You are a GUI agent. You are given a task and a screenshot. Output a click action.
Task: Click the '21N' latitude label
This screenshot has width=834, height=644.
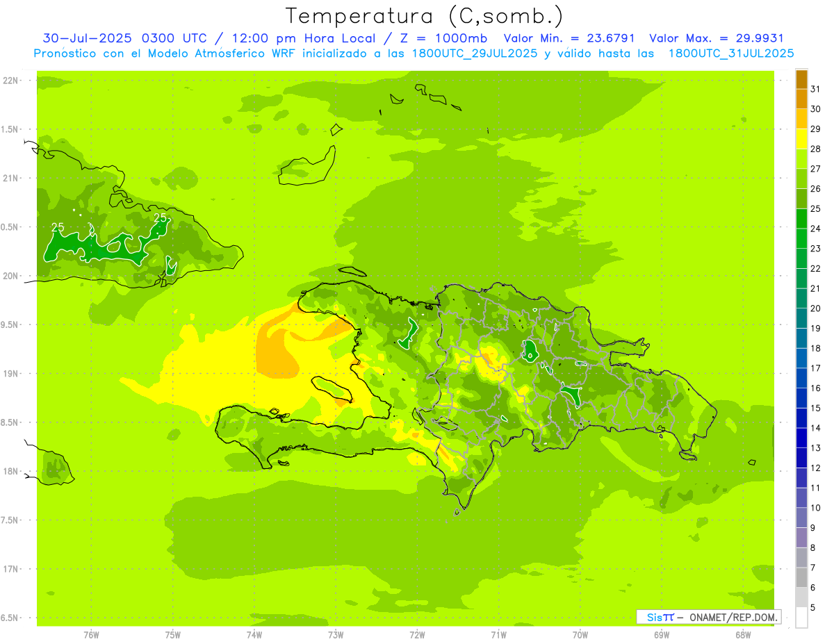click(x=10, y=178)
